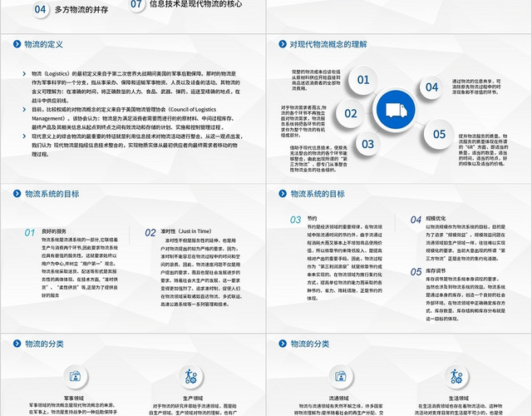Select the 04 circle in the truck diagram
The height and width of the screenshot is (416, 532).
click(x=431, y=87)
